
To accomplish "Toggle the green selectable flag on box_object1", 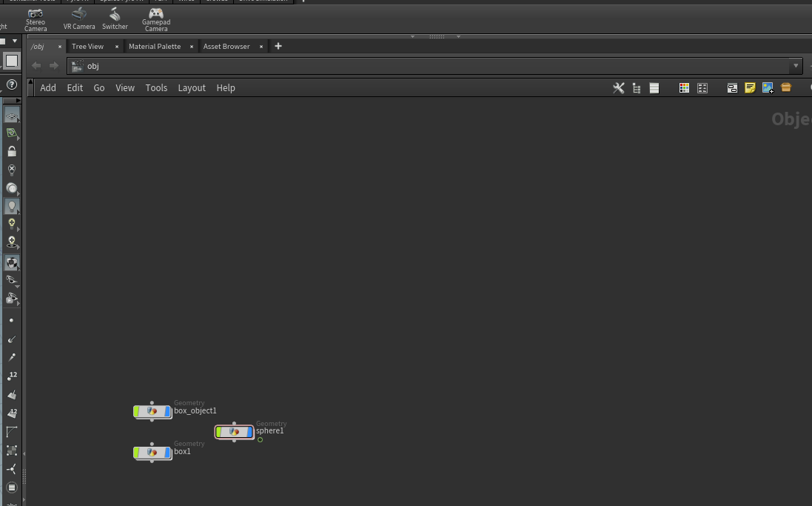I will click(137, 411).
